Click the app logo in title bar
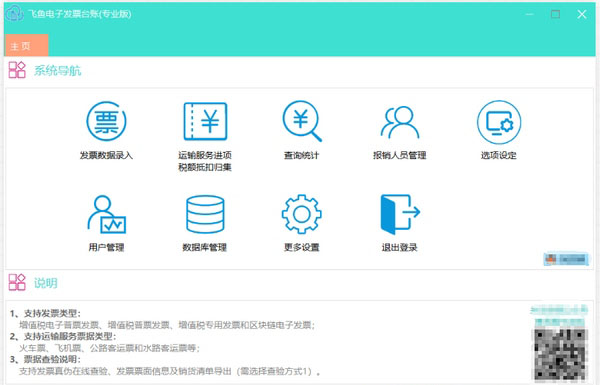 click(x=15, y=13)
